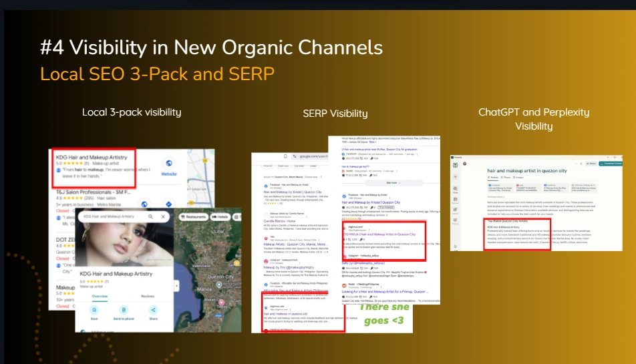Open Makeup Artists - Quezon City Yelp result

(296, 244)
